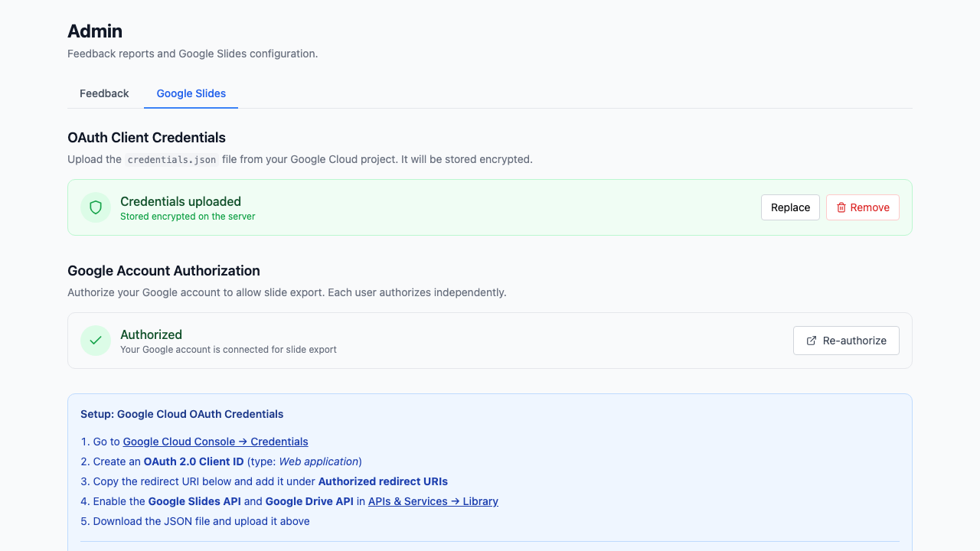
Task: Click the bold Google Slides API text
Action: [x=194, y=501]
